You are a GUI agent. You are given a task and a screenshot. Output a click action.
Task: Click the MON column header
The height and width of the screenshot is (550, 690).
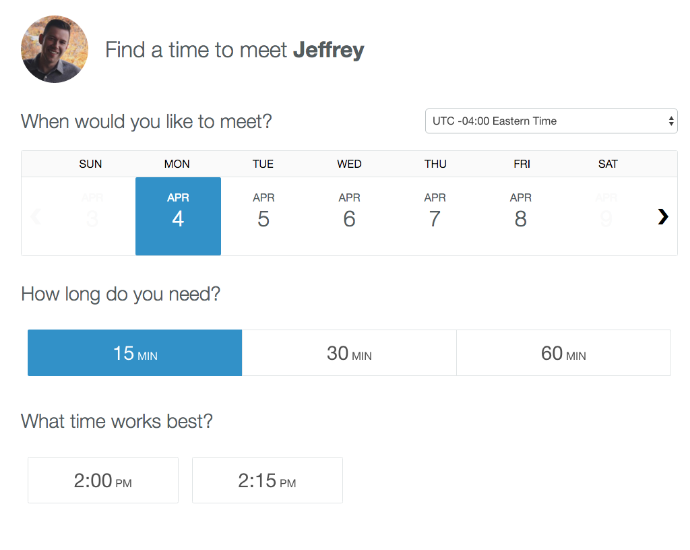click(177, 164)
